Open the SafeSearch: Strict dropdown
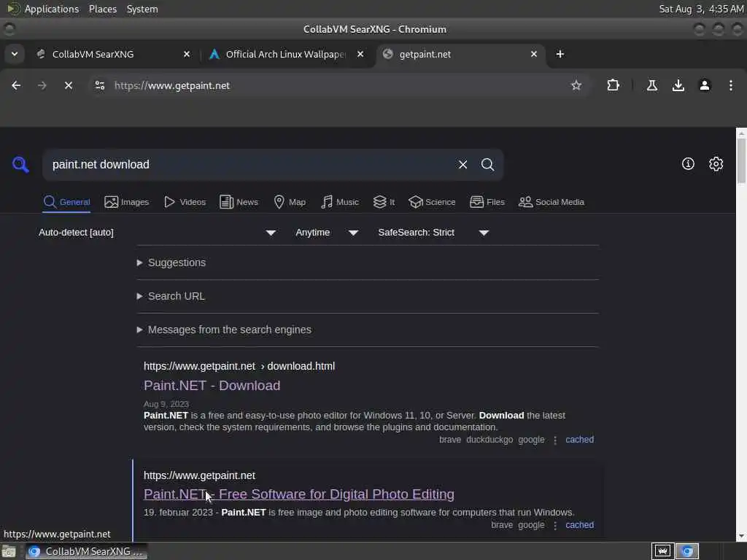Viewport: 747px width, 560px height. [x=433, y=233]
